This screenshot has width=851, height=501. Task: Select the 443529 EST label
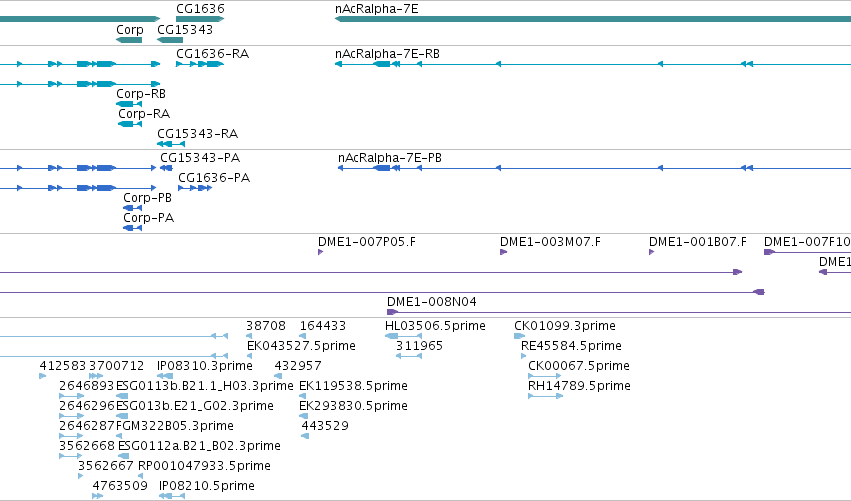pyautogui.click(x=325, y=426)
